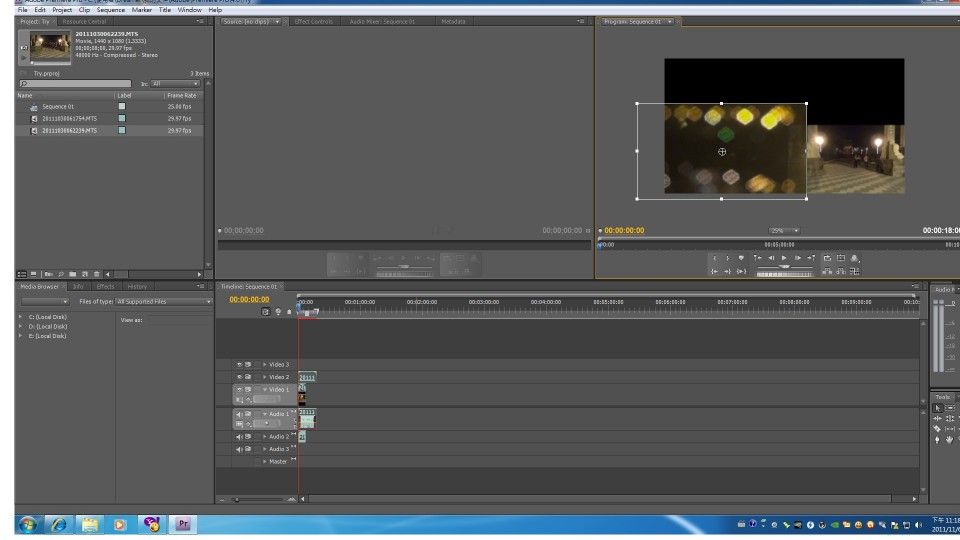Open the Sequence menu
960x540 pixels.
coord(110,10)
